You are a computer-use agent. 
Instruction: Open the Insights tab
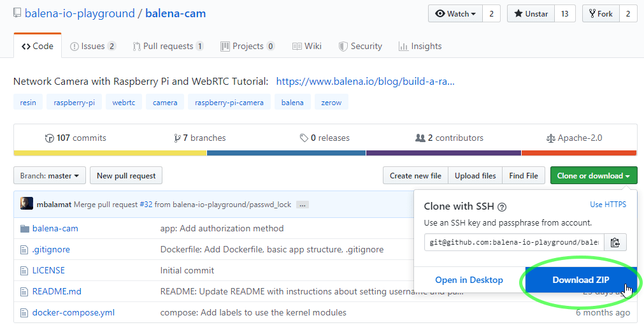tap(420, 46)
